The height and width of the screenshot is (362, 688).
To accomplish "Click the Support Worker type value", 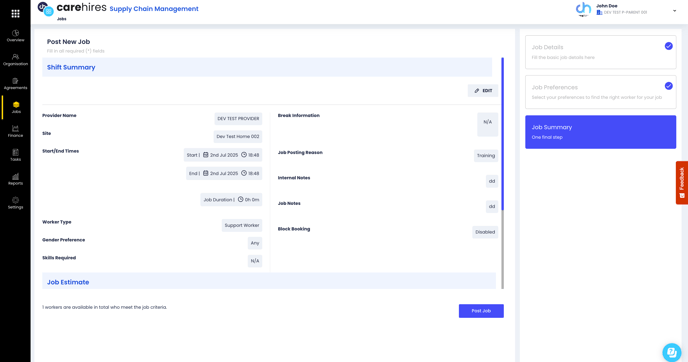I will pos(242,225).
